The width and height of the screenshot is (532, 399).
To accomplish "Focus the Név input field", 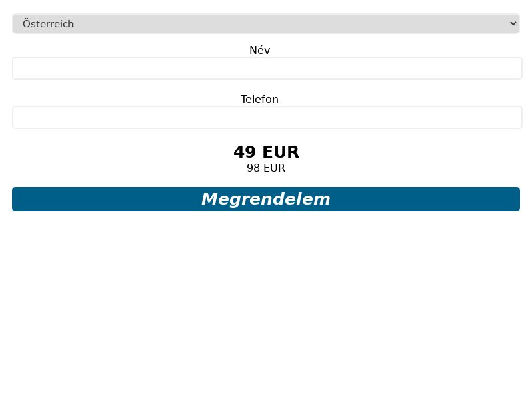I will (267, 68).
